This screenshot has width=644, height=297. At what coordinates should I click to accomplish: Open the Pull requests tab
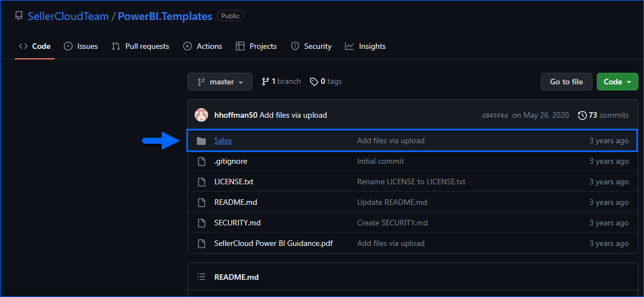(x=140, y=46)
